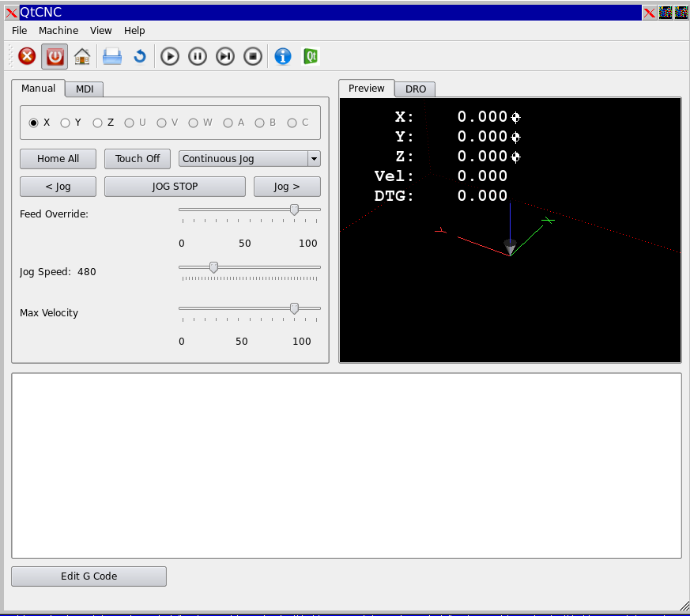Click the Jog Speed slider handle
The image size is (690, 616).
214,267
